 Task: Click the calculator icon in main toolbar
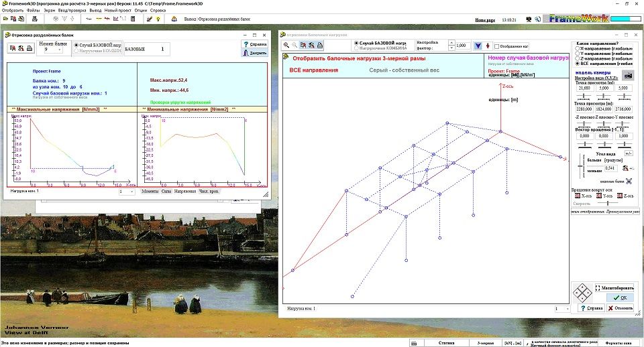pyautogui.click(x=133, y=19)
